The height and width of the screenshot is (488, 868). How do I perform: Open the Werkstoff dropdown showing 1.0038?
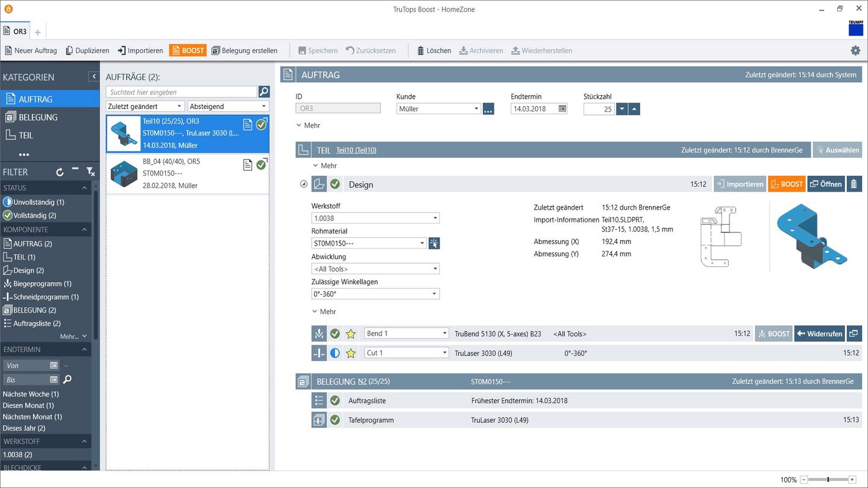375,218
